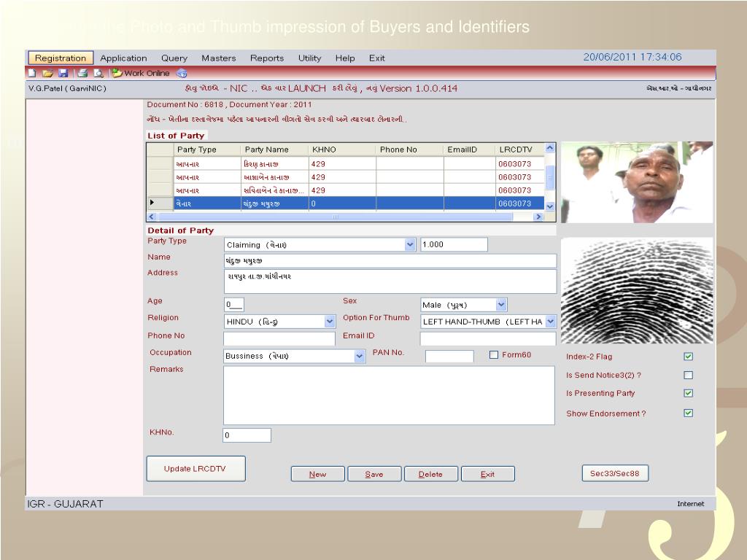This screenshot has height=560, width=747.
Task: Expand the Party Type dropdown
Action: click(410, 245)
